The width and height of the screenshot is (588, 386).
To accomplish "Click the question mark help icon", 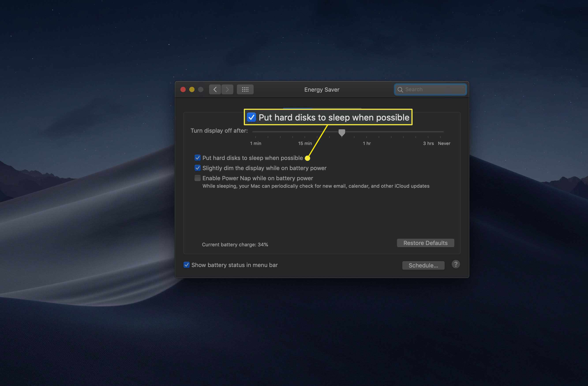I will [x=456, y=265].
